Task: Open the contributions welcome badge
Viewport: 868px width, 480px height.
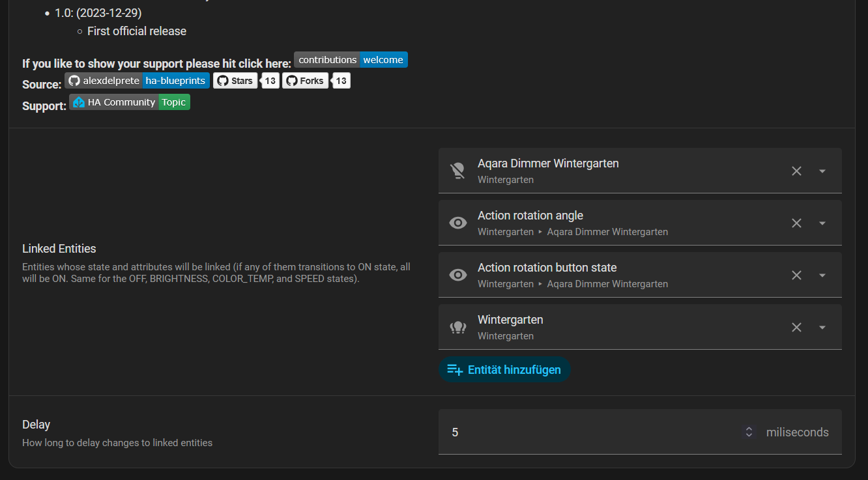Action: 351,60
